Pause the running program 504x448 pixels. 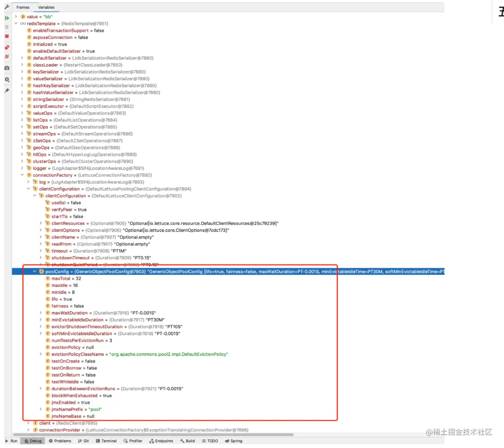(7, 27)
